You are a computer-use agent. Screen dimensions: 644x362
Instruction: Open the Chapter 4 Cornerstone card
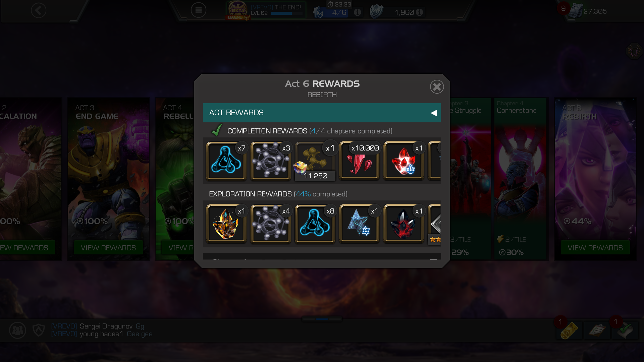tap(521, 179)
